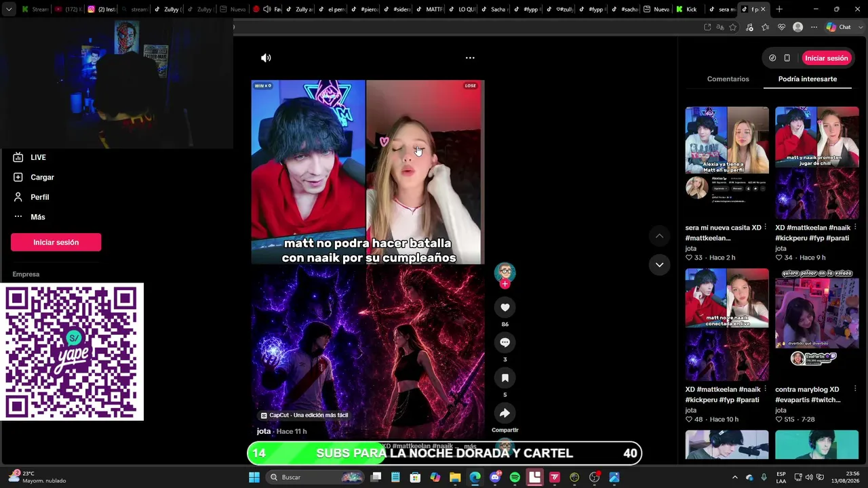Click the phone app icon in top bar
868x488 pixels.
pyautogui.click(x=787, y=58)
